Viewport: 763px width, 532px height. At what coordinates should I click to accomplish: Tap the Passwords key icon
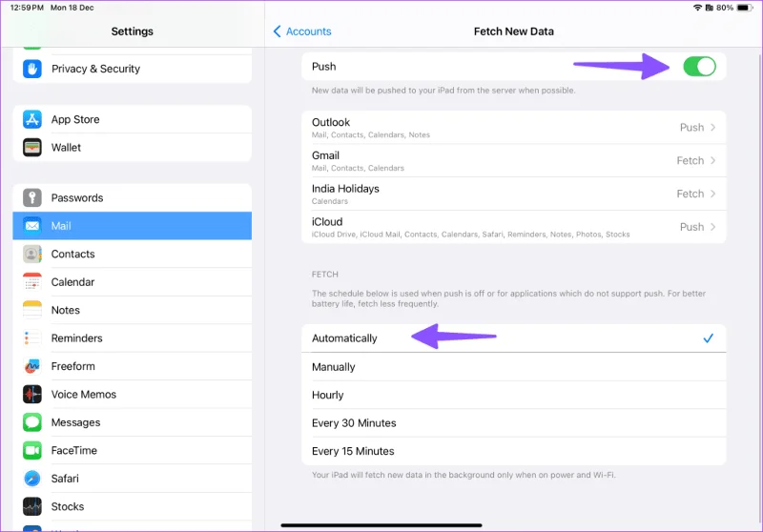click(x=32, y=198)
